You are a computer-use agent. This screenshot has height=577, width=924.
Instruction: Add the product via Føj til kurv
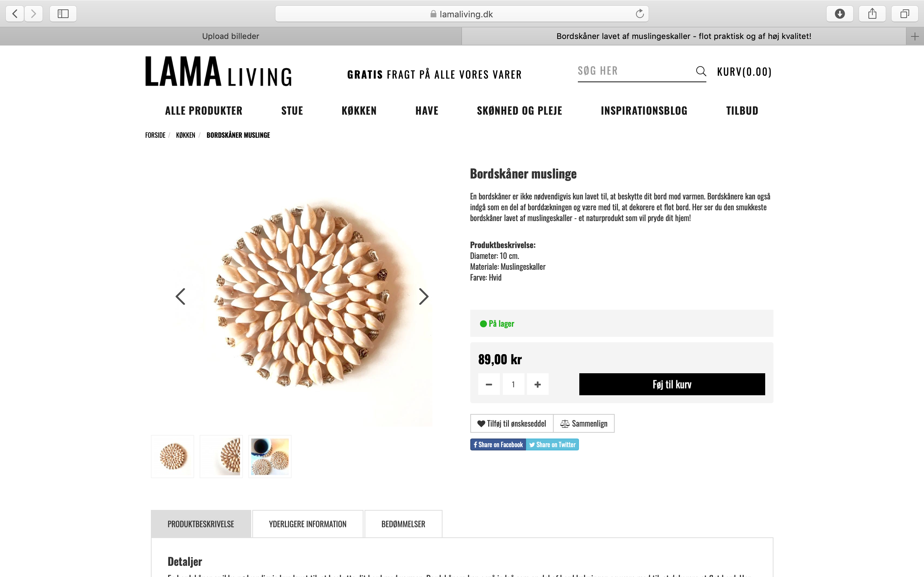[672, 384]
